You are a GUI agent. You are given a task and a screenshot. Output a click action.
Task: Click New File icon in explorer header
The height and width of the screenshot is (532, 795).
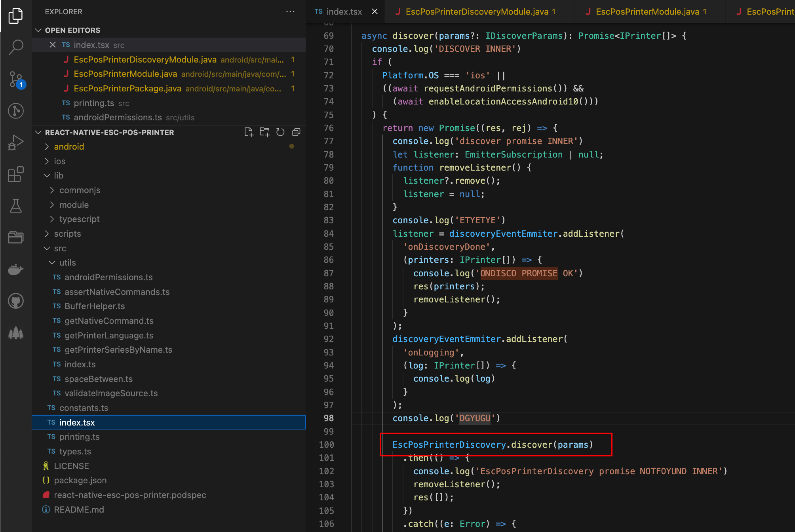[x=249, y=132]
